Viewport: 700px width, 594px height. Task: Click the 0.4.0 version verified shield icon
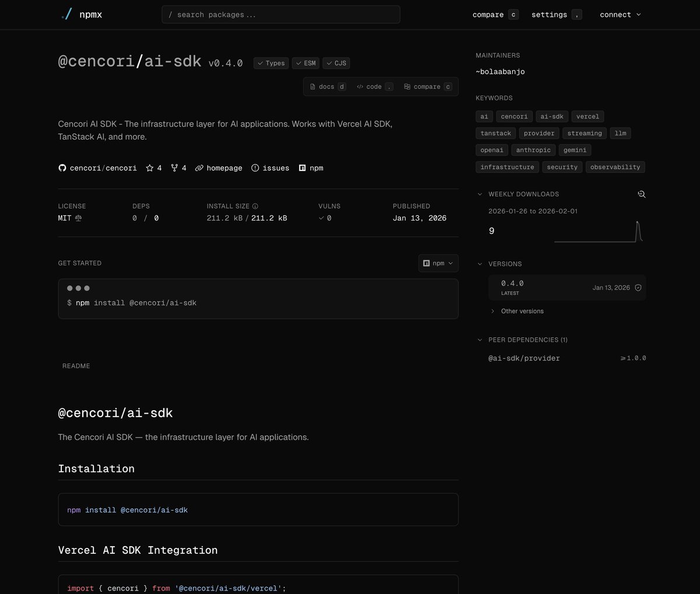click(638, 288)
